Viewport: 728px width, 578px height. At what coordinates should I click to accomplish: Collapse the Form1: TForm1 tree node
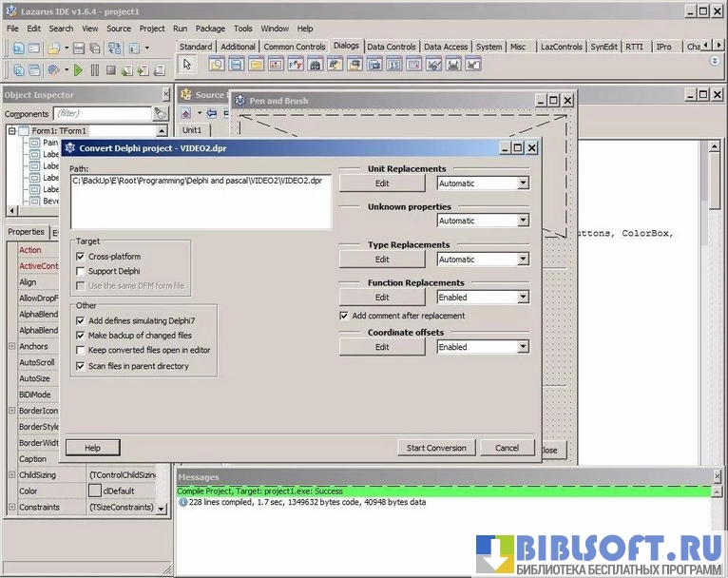click(x=12, y=130)
